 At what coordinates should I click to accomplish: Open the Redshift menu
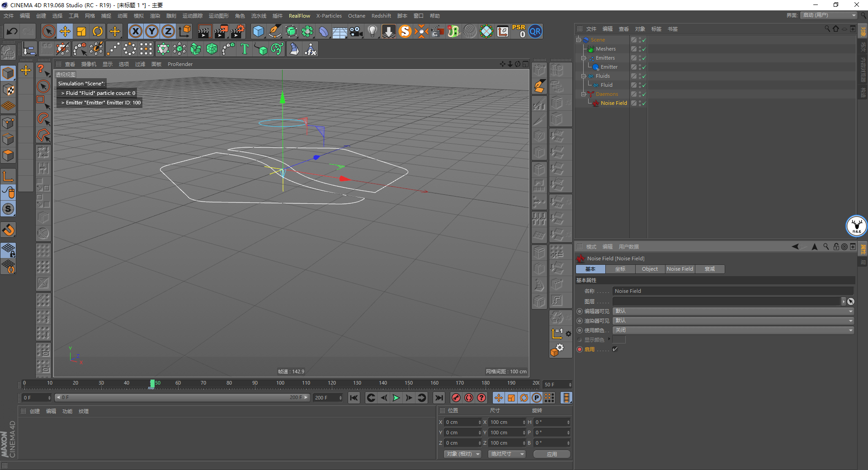[x=381, y=16]
